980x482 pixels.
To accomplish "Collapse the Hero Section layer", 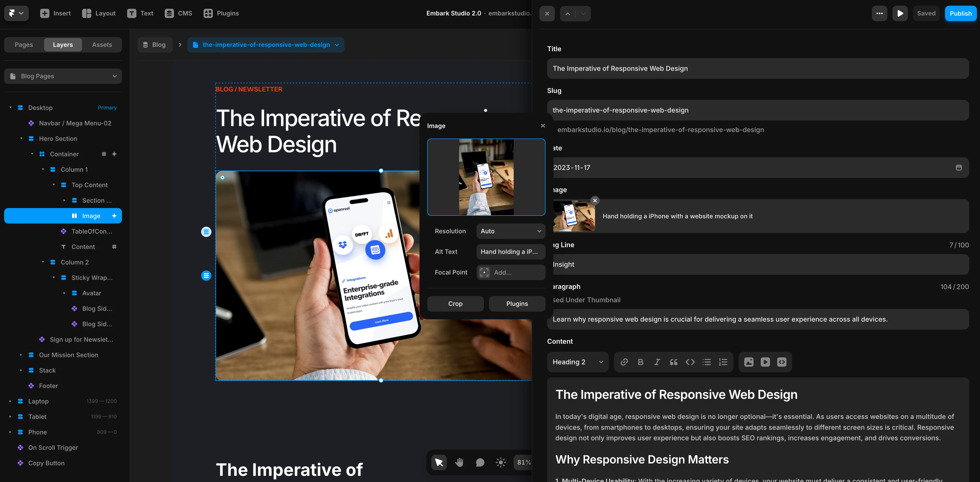I will (21, 139).
